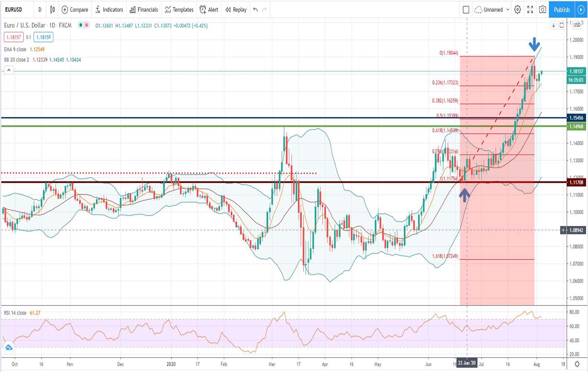588x372 pixels.
Task: Select the USD currency label on price axis
Action: 577,24
